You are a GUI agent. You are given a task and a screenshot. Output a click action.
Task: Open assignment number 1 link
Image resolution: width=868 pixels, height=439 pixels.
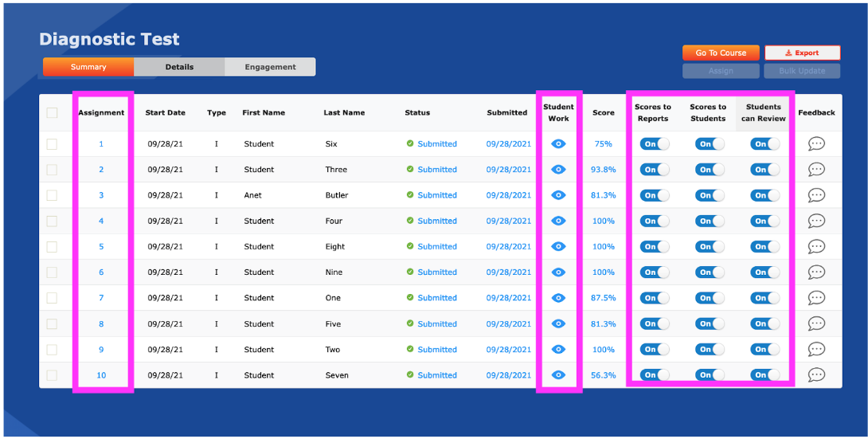101,144
